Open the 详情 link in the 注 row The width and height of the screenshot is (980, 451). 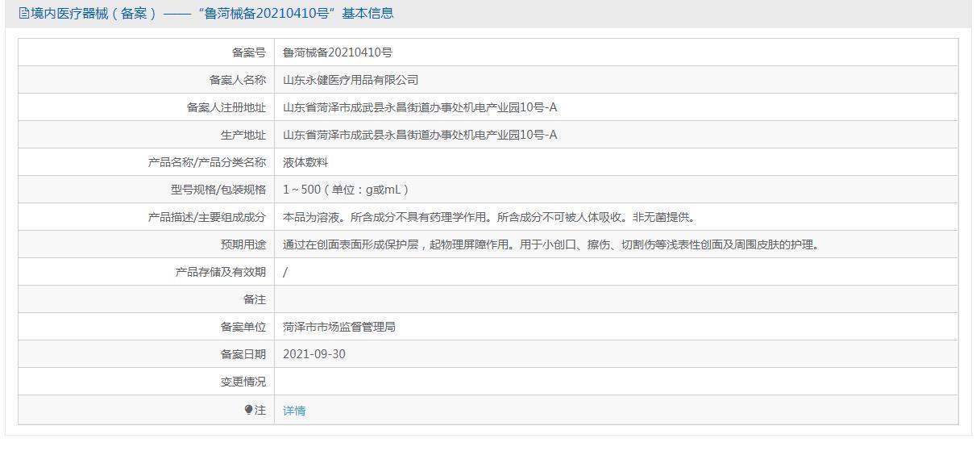[294, 411]
